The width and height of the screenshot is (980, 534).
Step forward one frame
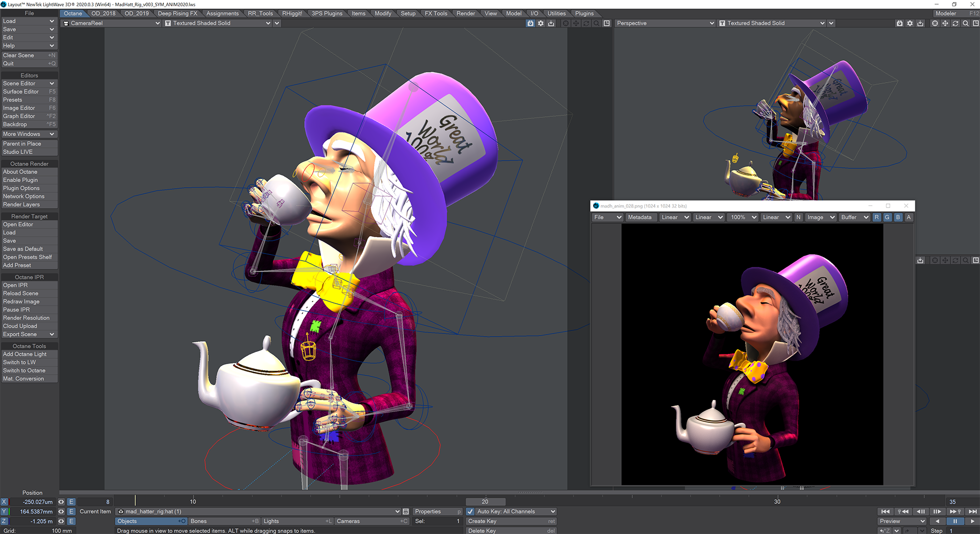pyautogui.click(x=937, y=512)
